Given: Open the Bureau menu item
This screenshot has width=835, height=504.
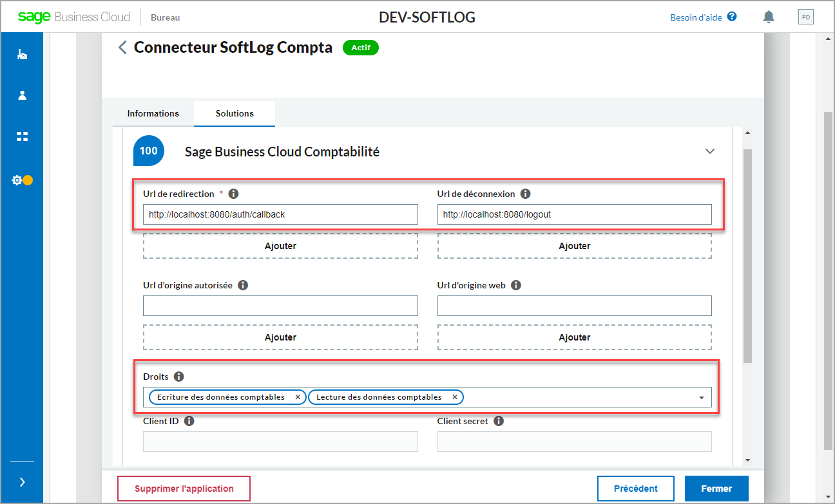Looking at the screenshot, I should (x=166, y=18).
